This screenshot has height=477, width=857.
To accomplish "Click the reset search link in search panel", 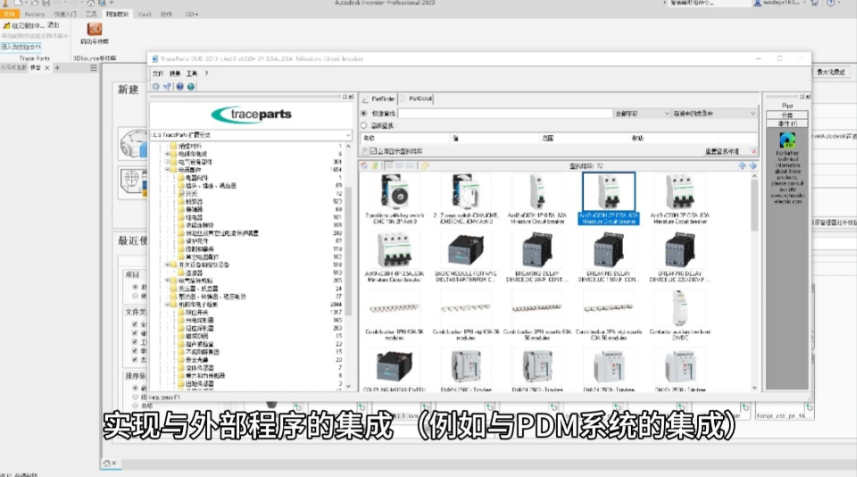I will click(x=721, y=151).
